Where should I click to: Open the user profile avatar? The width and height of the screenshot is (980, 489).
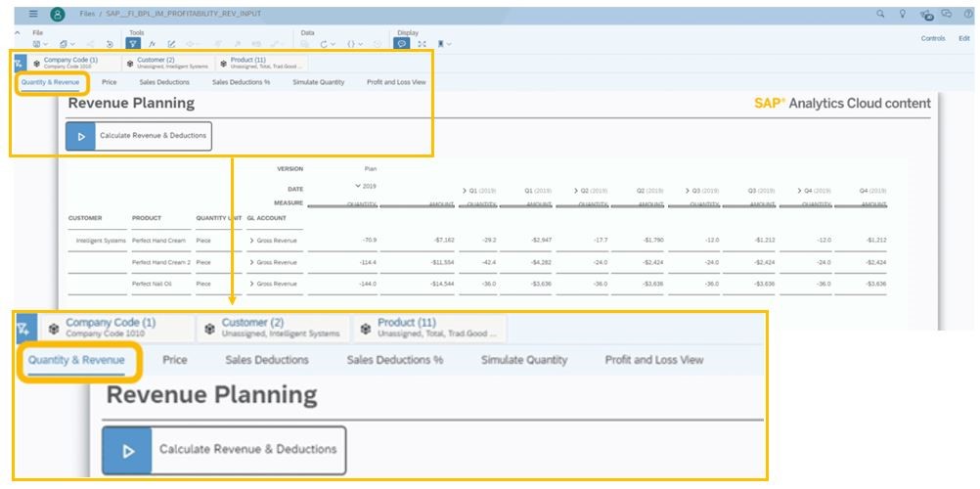(x=58, y=15)
